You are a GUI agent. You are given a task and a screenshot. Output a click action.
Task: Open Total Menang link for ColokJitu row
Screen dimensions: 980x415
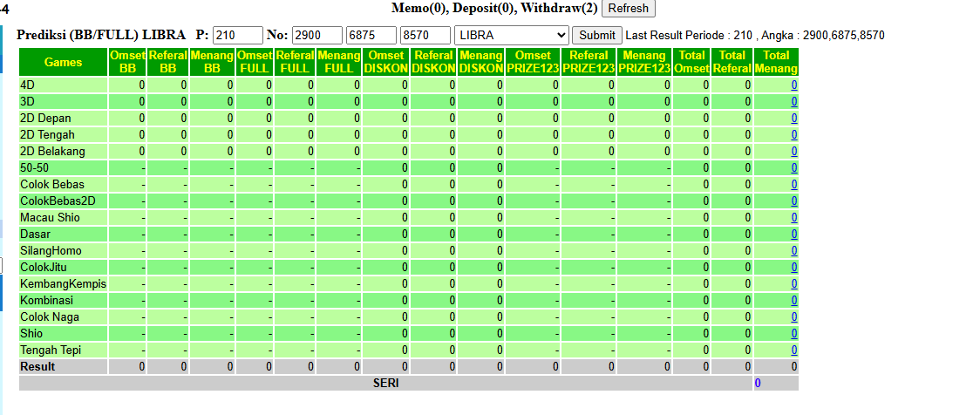(x=793, y=267)
